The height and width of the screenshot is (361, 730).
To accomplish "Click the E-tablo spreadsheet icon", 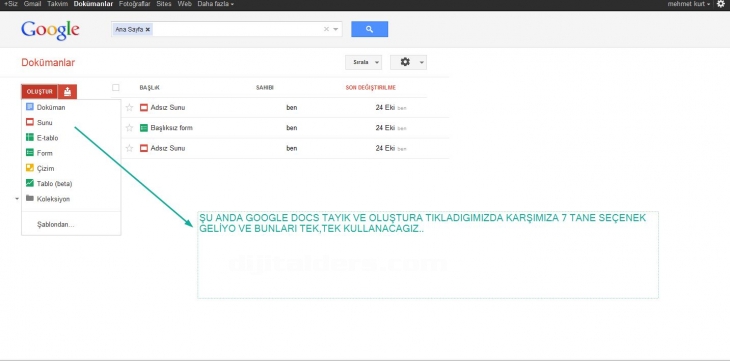I will click(30, 137).
